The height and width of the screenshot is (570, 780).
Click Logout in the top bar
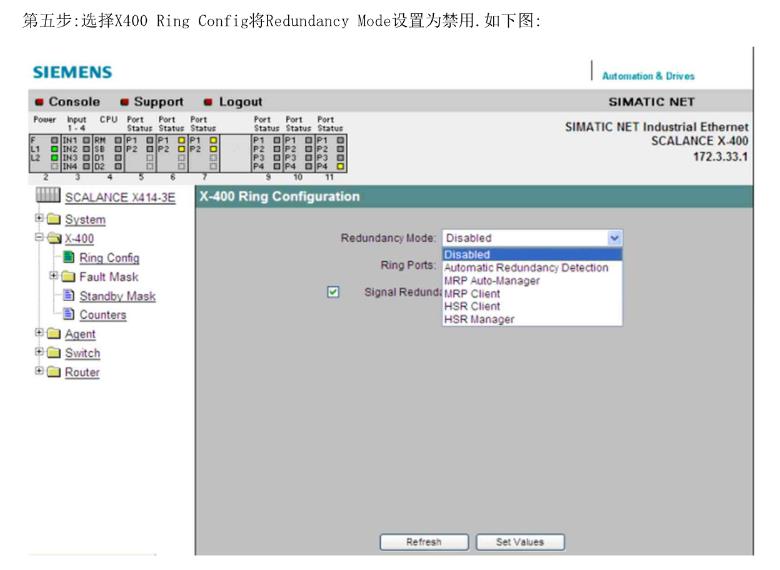coord(240,101)
